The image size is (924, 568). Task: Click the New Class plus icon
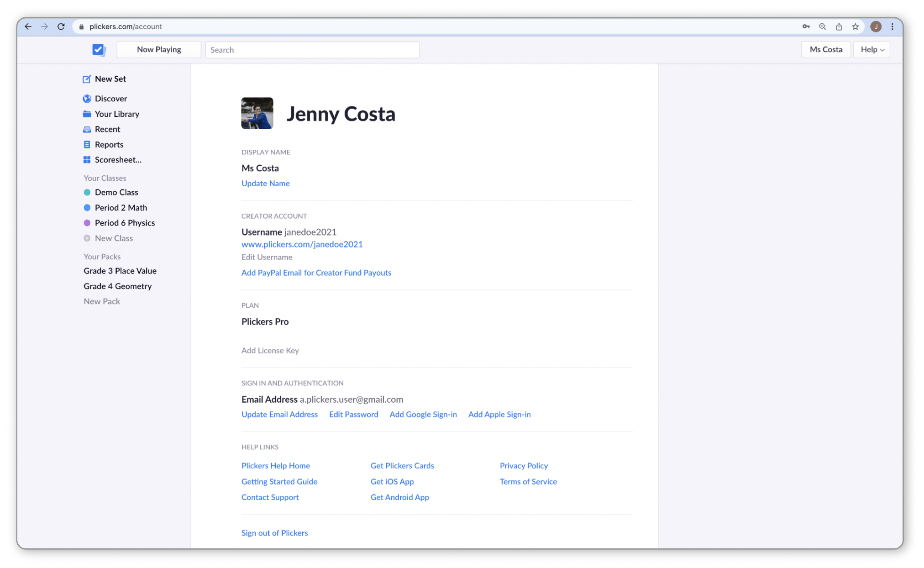pos(87,238)
